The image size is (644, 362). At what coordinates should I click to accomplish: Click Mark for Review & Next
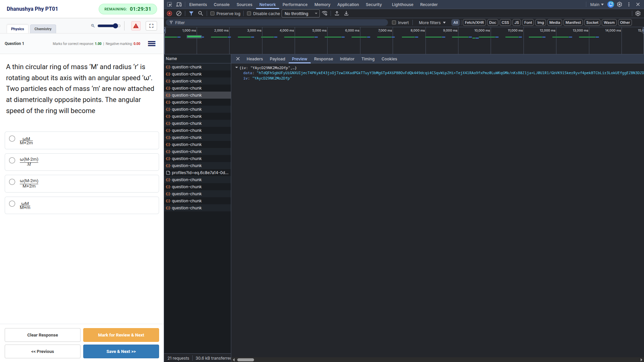pos(121,335)
